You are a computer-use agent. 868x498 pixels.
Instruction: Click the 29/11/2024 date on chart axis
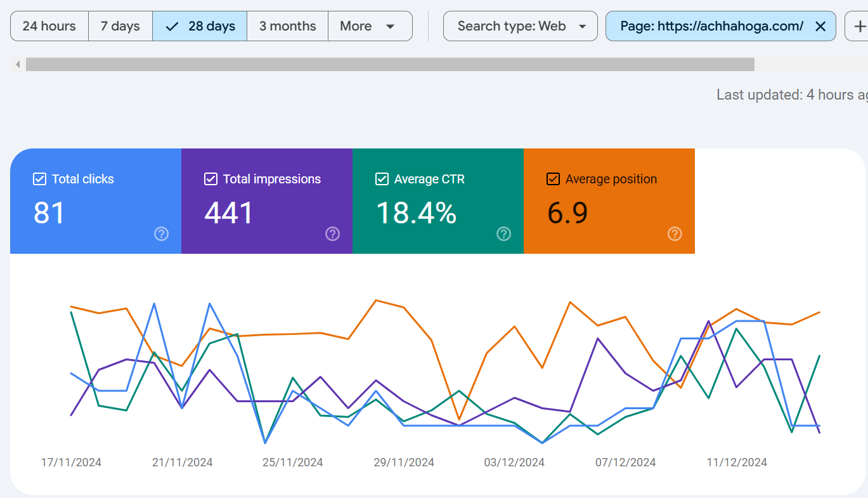(x=404, y=462)
